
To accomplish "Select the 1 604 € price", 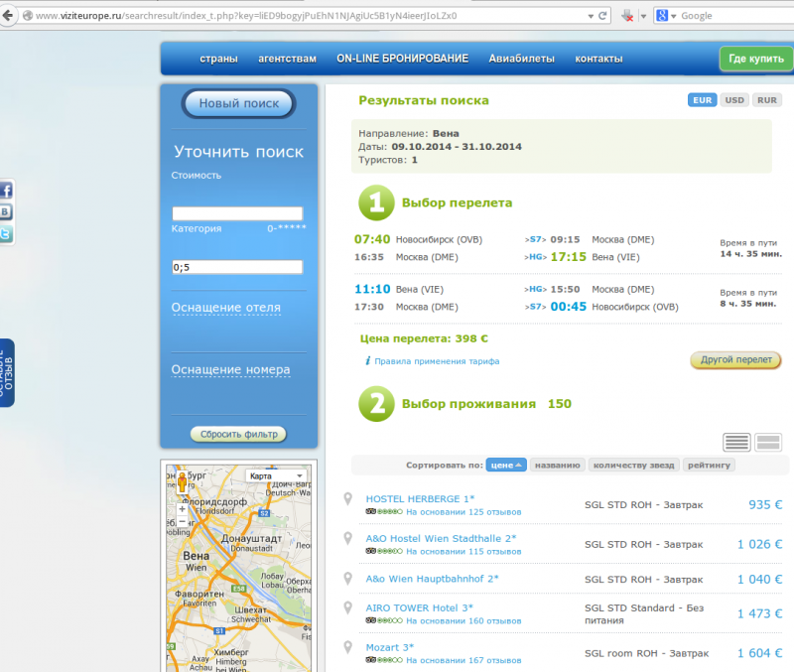I will [x=759, y=653].
